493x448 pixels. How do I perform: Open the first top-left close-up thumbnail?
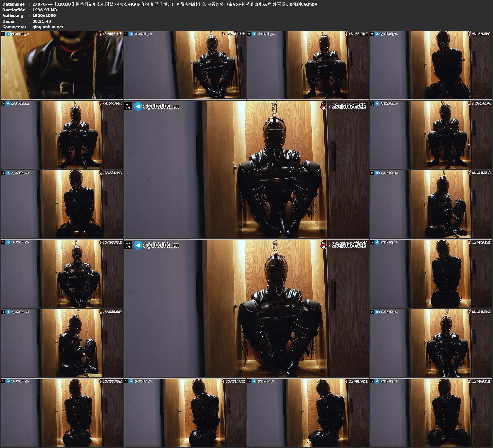click(x=62, y=65)
